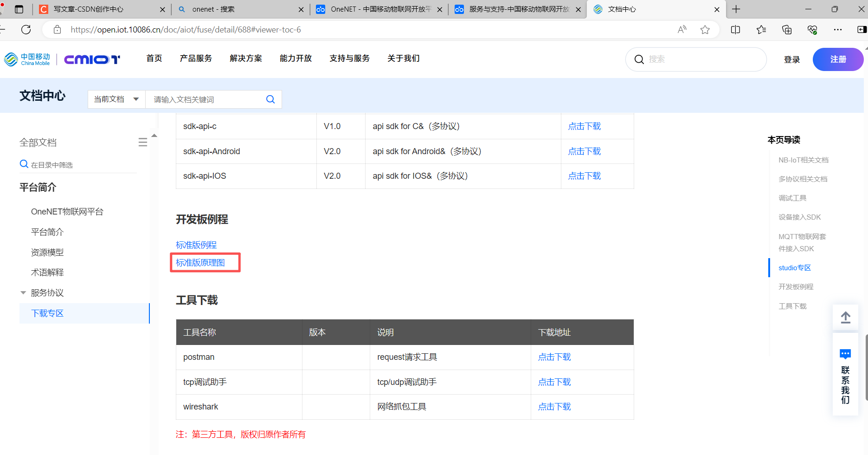The height and width of the screenshot is (455, 868).
Task: Open the 首页 nav menu
Action: point(154,58)
